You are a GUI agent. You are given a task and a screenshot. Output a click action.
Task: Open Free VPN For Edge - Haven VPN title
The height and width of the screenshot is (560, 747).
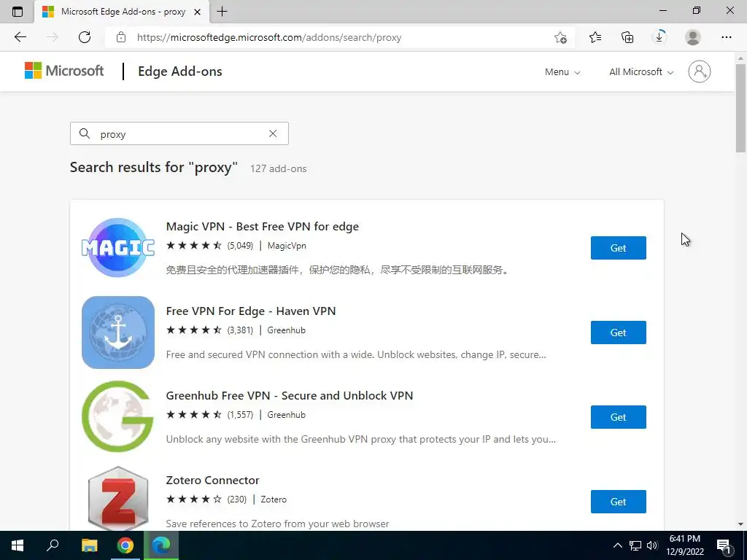(x=251, y=311)
